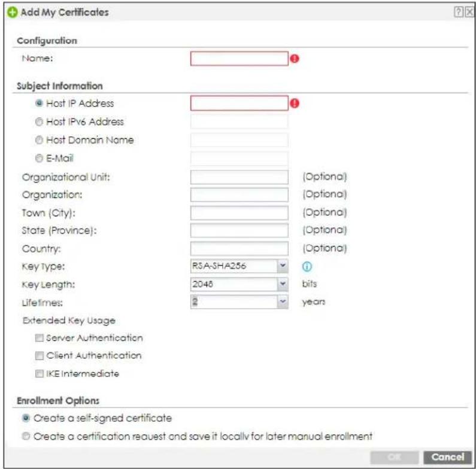Click the Country input field

pyautogui.click(x=239, y=248)
